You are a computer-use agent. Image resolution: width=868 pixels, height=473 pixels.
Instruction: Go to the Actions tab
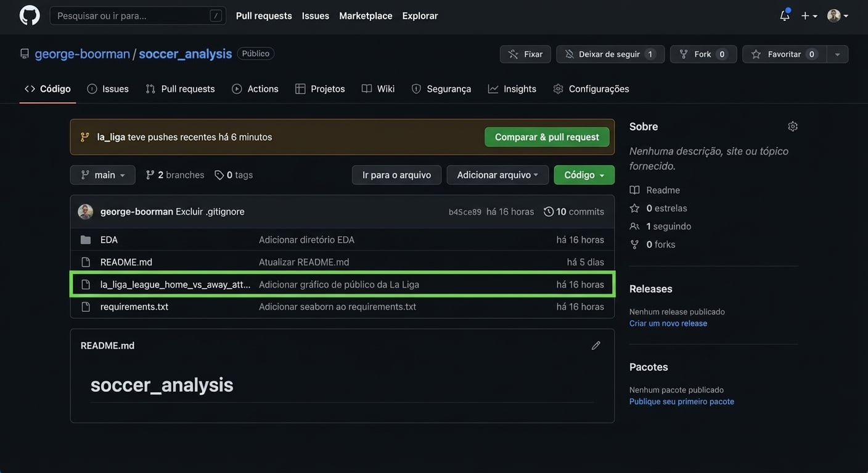(x=255, y=89)
